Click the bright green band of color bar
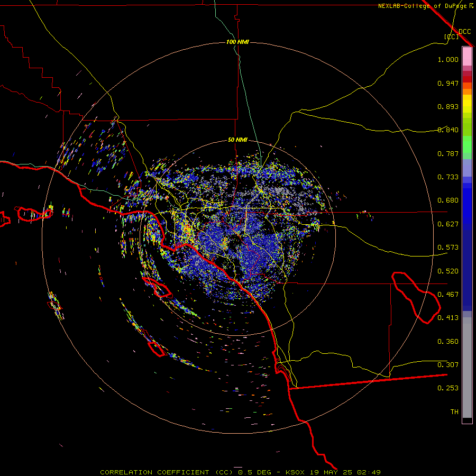Viewport: 476px width, 476px height. [x=467, y=144]
